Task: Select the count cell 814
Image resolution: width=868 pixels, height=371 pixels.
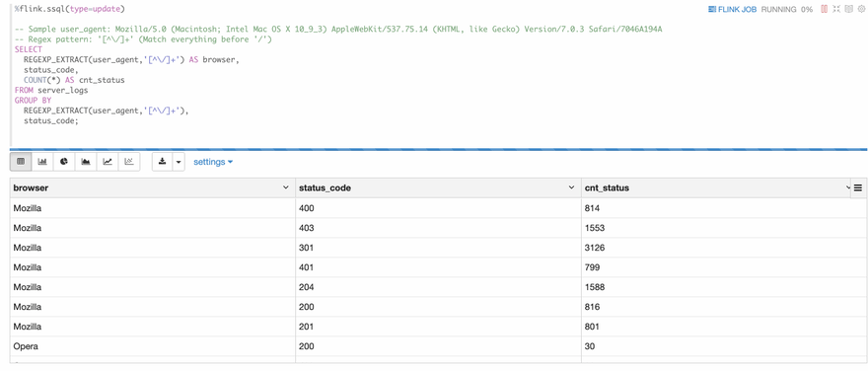Action: (x=724, y=208)
